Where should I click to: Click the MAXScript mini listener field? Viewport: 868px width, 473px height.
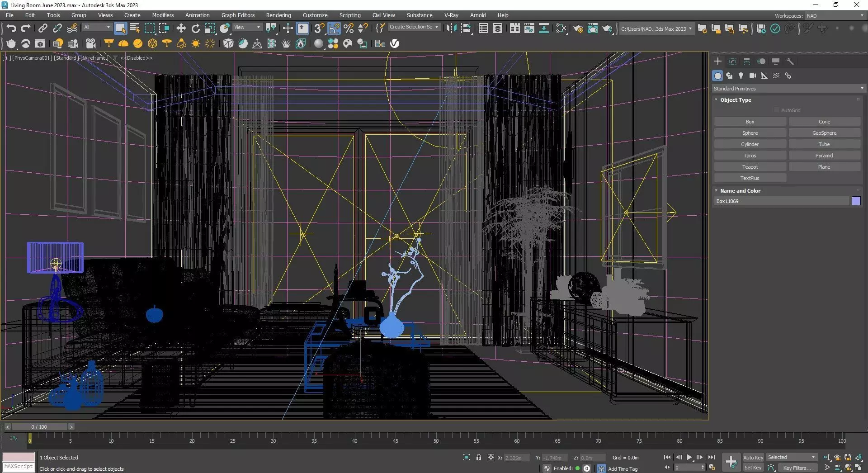pyautogui.click(x=19, y=467)
